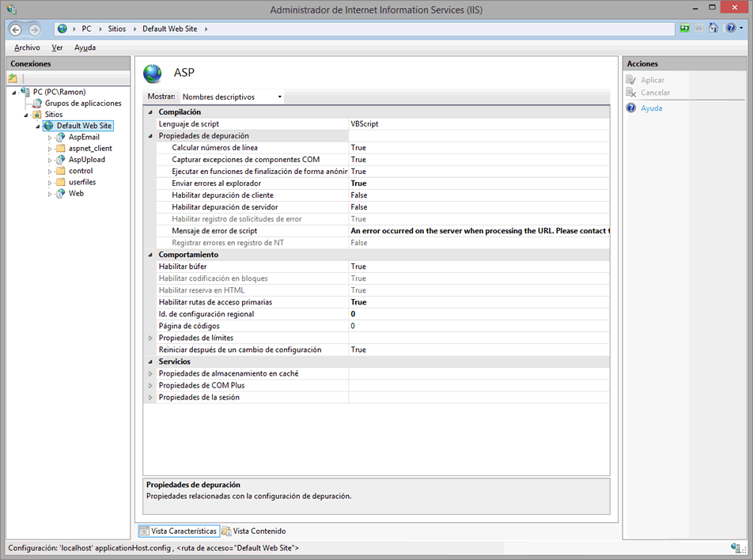Collapse the Sitios tree node
The image size is (753, 560).
tap(26, 115)
